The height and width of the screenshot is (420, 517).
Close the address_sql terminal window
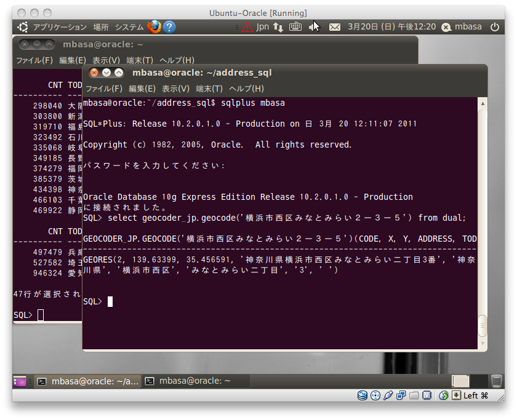coord(94,73)
